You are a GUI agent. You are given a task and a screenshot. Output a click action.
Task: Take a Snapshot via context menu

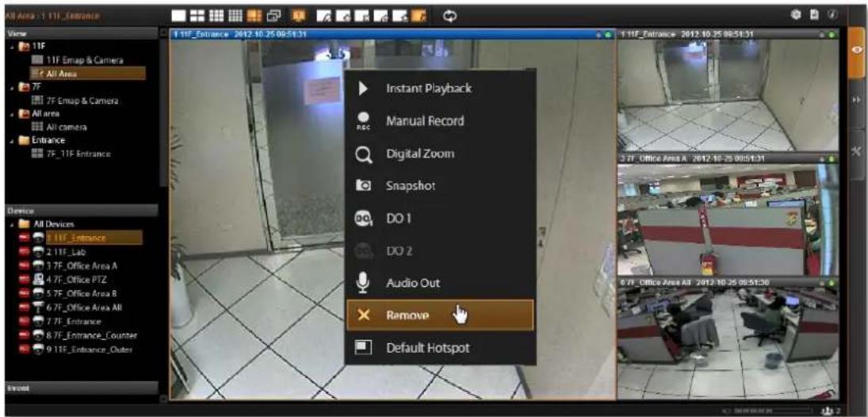click(441, 186)
